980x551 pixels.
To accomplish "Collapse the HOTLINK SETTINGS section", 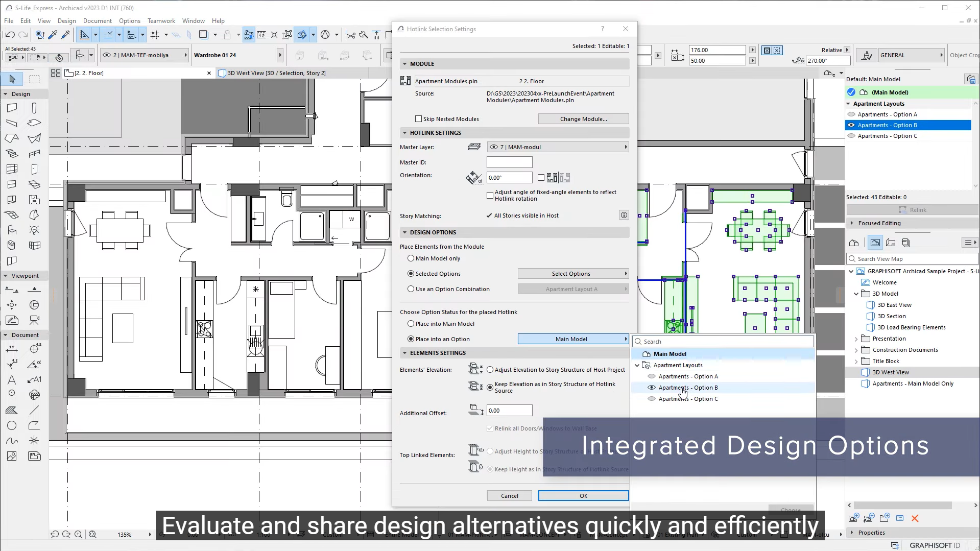I will 404,132.
